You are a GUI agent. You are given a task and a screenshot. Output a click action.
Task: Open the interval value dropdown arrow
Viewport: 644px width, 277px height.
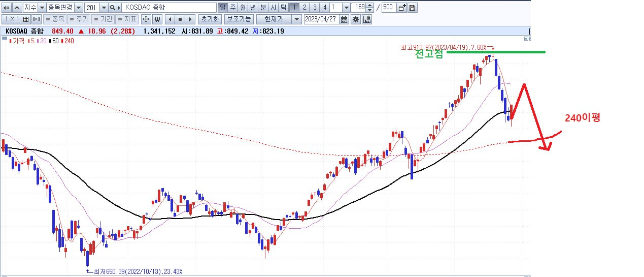(x=346, y=8)
